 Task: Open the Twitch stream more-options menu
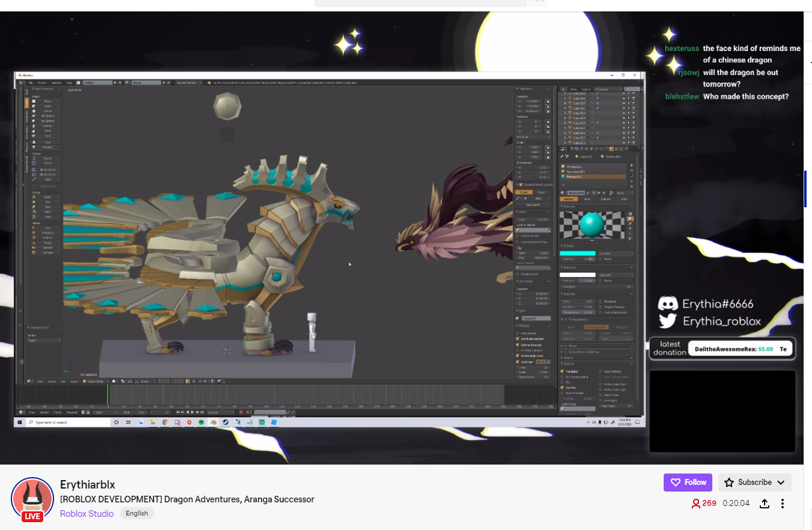(783, 504)
